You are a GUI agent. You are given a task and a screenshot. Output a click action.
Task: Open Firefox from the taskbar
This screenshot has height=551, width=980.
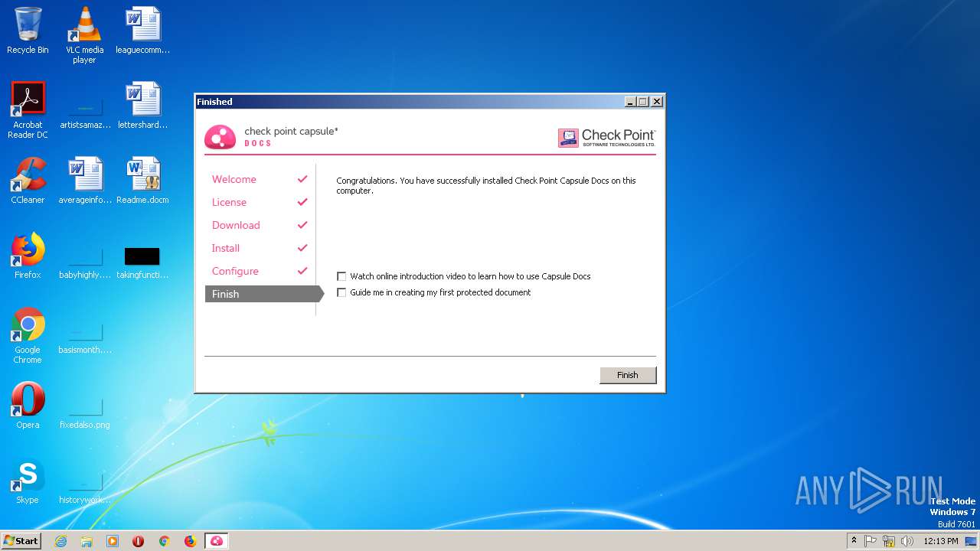click(x=190, y=541)
